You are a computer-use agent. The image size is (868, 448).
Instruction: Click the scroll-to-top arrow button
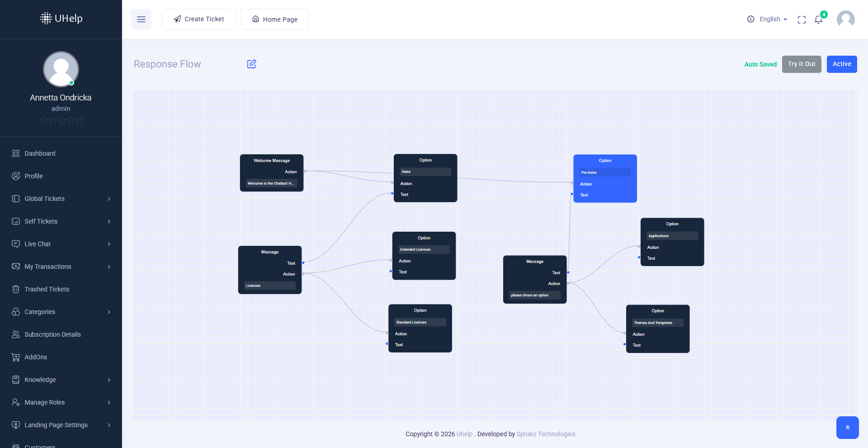tap(847, 428)
